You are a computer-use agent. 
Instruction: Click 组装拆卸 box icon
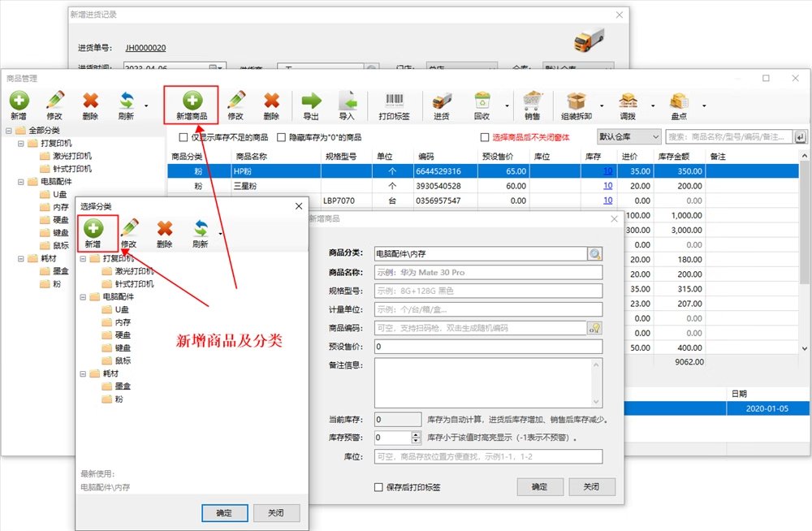point(577,100)
